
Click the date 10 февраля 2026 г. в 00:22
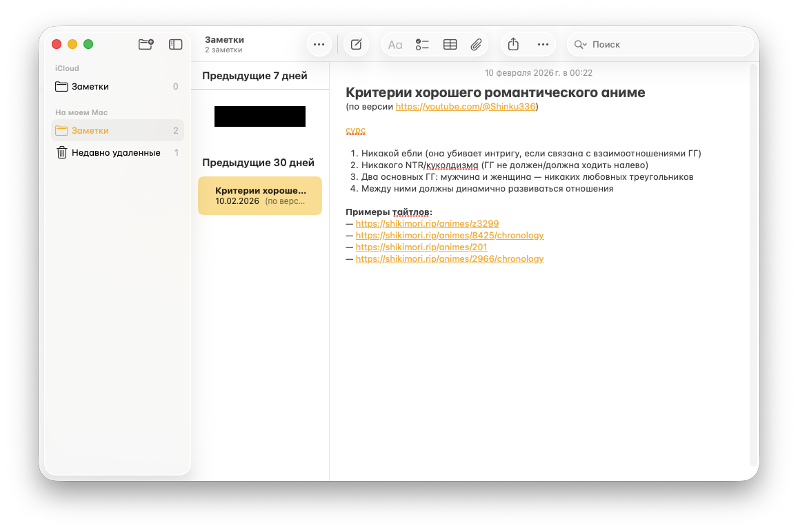[x=539, y=73]
